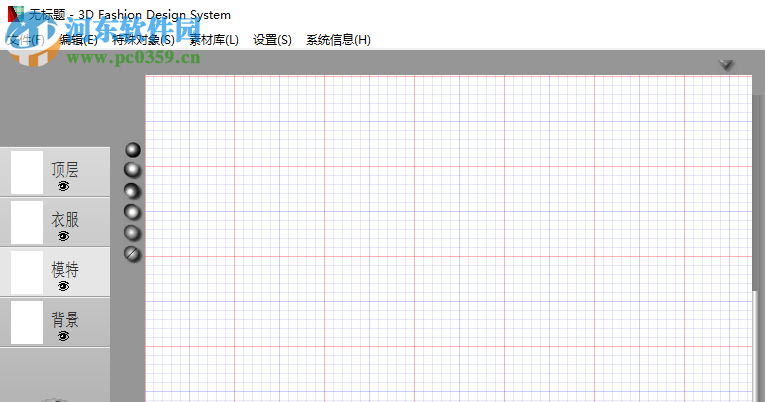765x402 pixels.
Task: Click the slashed sphere button beside the canvas
Action: [132, 254]
